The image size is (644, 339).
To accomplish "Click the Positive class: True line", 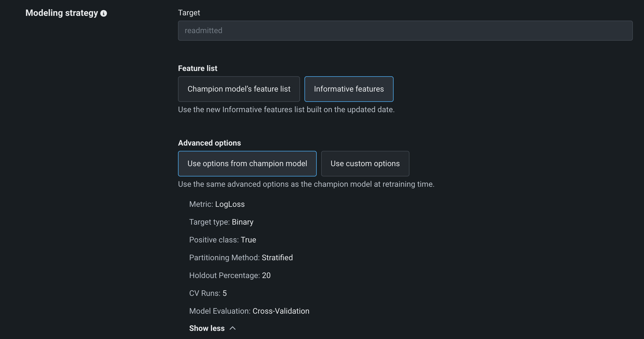I will [x=223, y=240].
